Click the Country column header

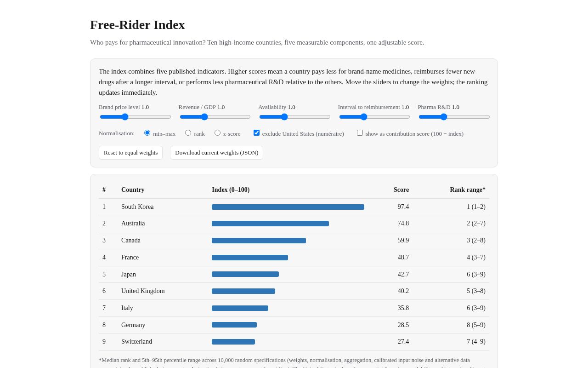coord(133,190)
